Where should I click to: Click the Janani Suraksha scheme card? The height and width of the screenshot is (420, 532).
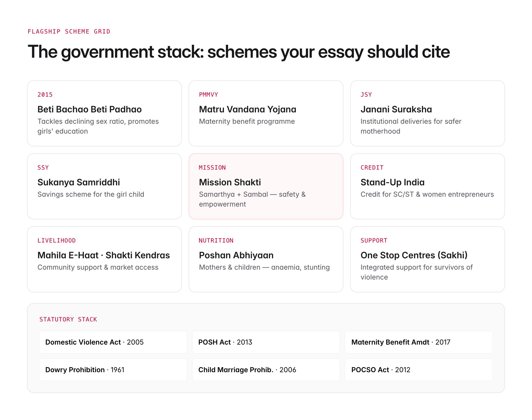click(428, 113)
